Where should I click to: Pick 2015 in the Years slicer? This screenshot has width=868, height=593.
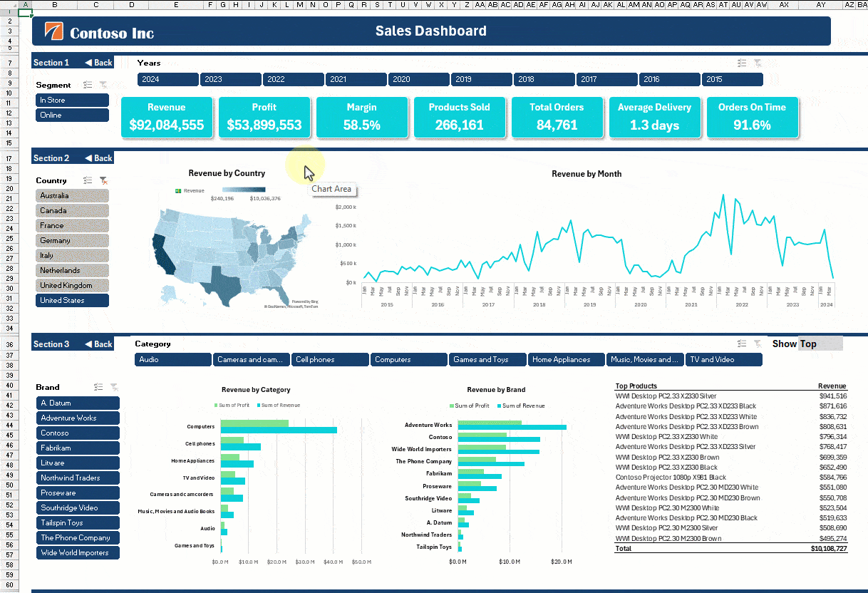point(733,80)
